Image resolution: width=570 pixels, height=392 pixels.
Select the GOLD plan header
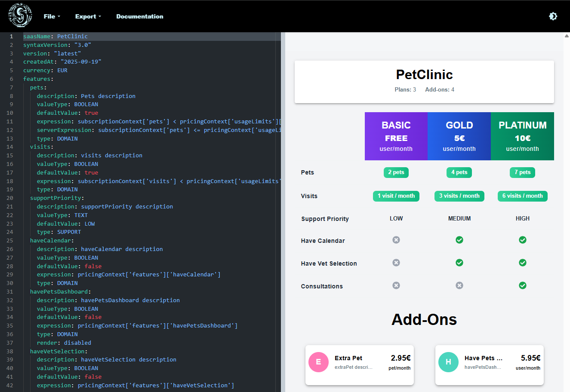tap(459, 136)
